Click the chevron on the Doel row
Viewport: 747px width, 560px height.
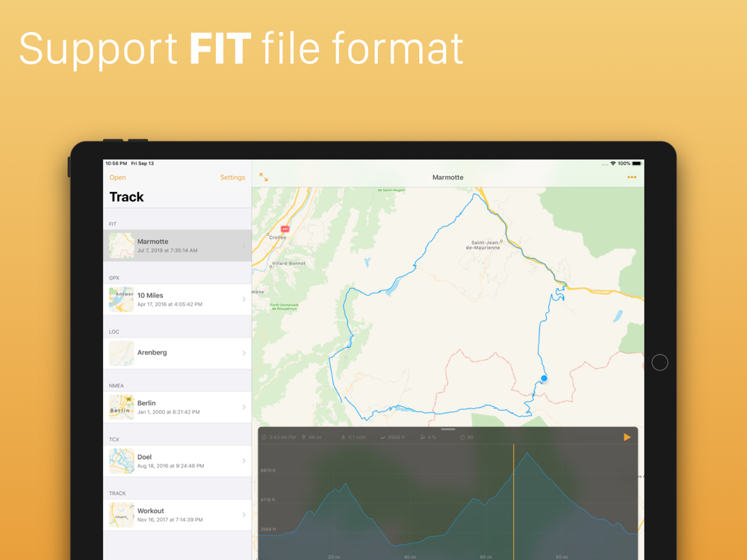click(x=244, y=461)
